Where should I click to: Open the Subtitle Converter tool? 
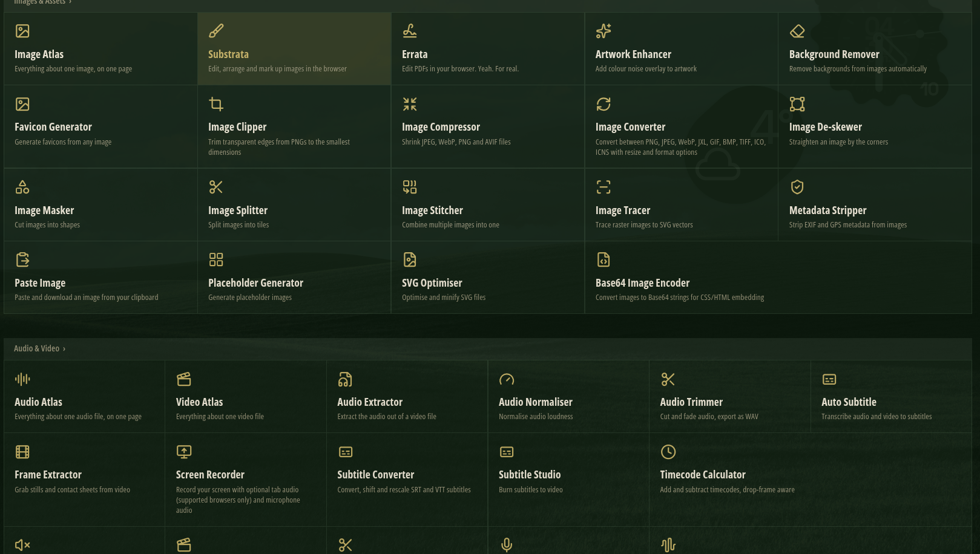pyautogui.click(x=407, y=480)
